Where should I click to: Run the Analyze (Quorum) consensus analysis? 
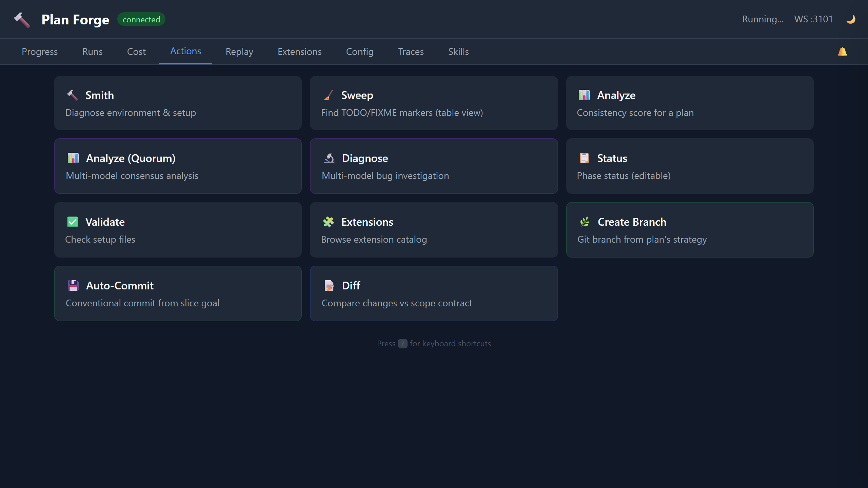tap(178, 166)
